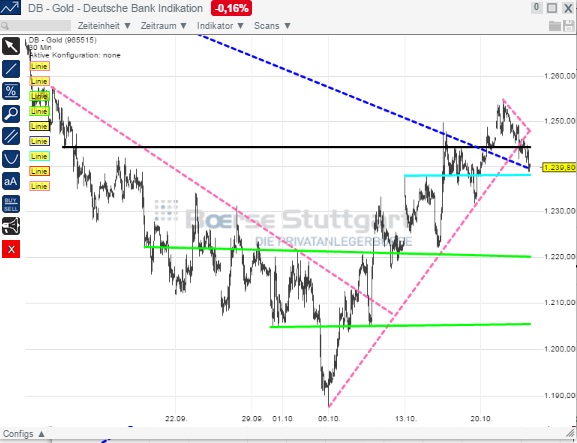Viewport: 577px width, 443px height.
Task: Click the search magnifier icon in search box
Action: click(x=5, y=26)
